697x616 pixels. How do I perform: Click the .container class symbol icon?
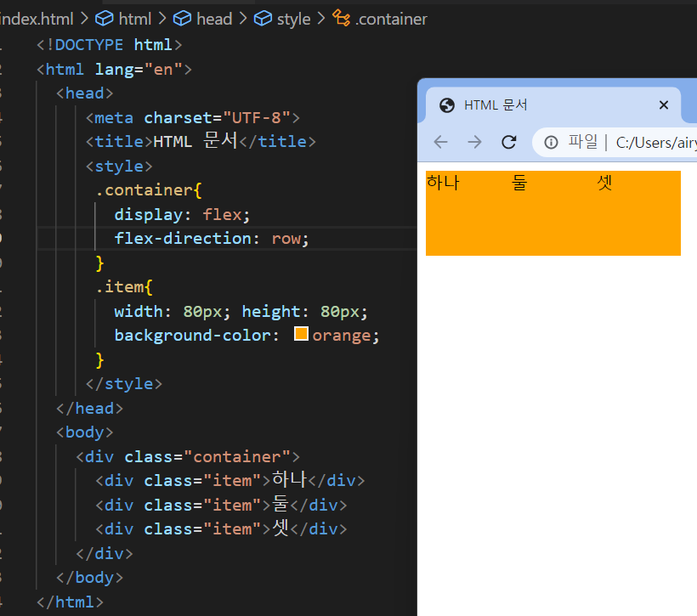(342, 18)
